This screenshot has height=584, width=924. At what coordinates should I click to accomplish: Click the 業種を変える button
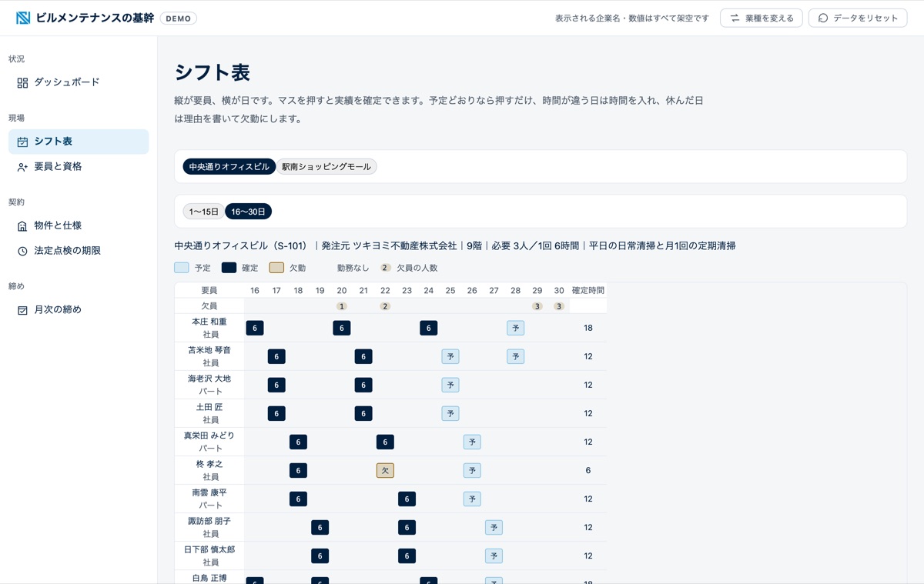point(762,18)
